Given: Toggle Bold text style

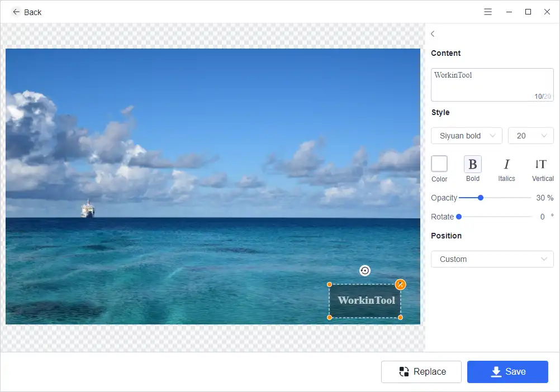Looking at the screenshot, I should [x=472, y=164].
